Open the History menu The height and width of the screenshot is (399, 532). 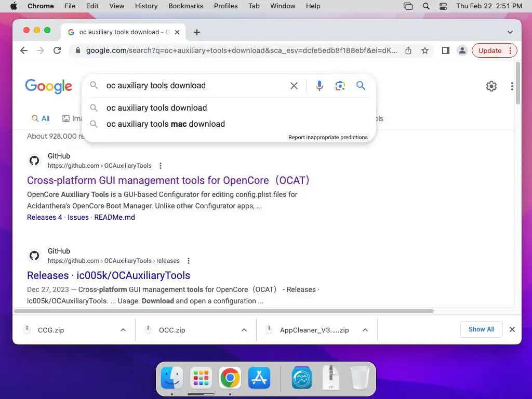[x=146, y=6]
